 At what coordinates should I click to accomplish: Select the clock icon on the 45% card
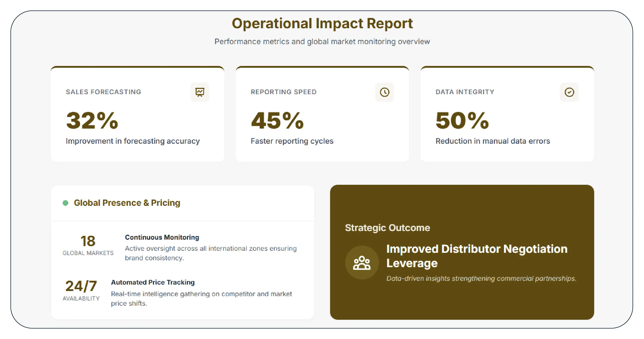[384, 92]
